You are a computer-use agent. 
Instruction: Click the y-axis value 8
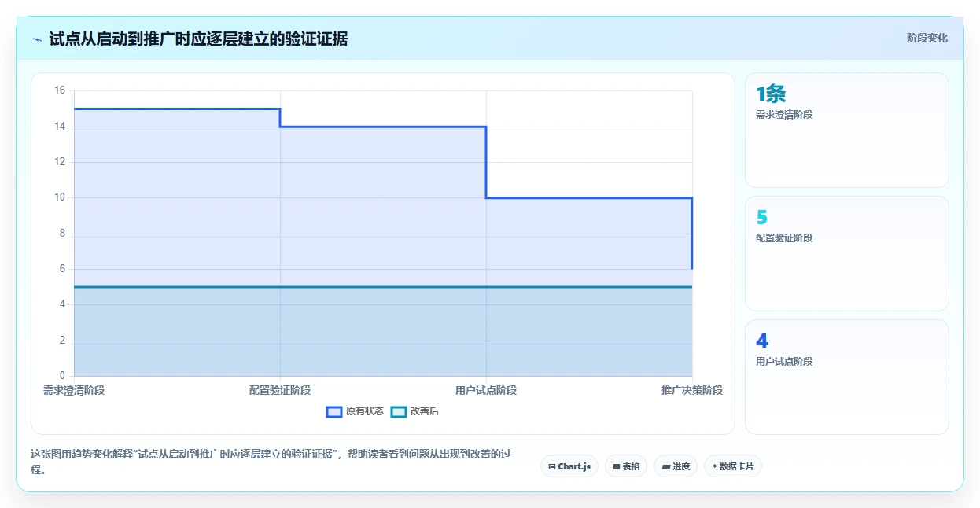tap(62, 234)
